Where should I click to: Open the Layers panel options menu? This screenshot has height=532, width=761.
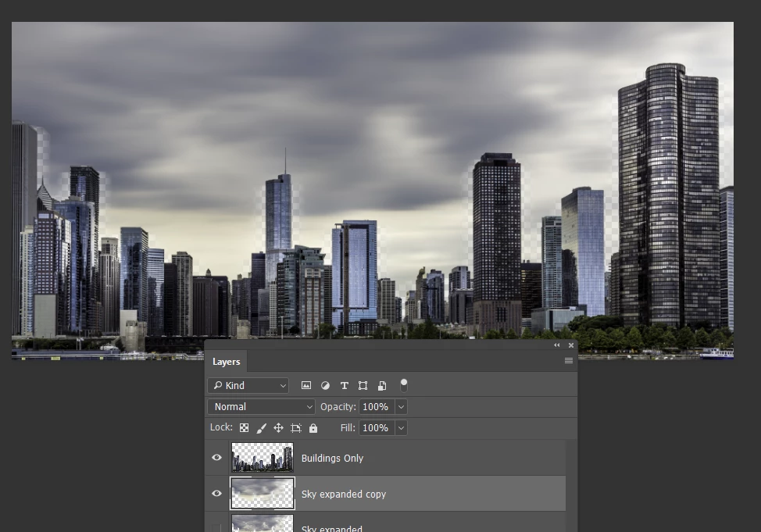569,361
